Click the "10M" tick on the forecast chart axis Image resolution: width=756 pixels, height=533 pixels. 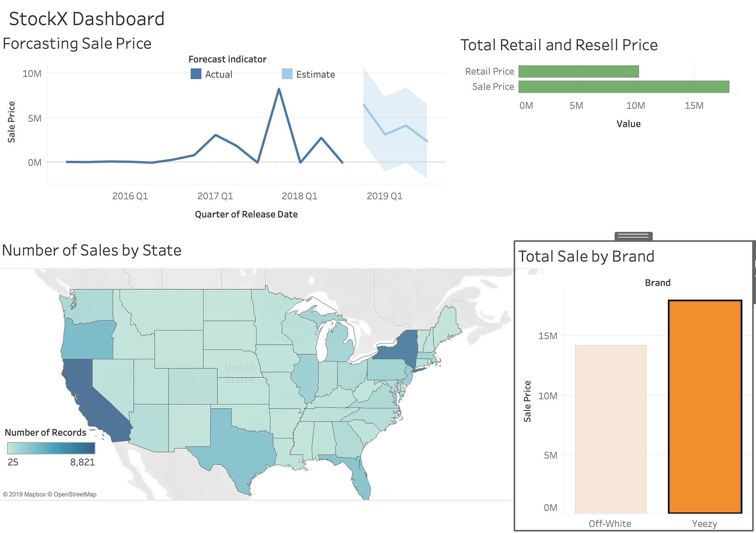click(x=32, y=74)
